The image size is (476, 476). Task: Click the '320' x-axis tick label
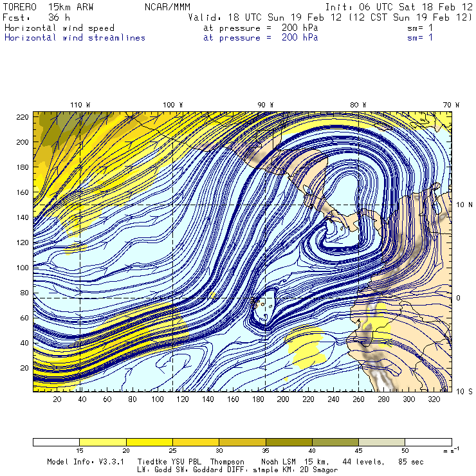click(x=434, y=399)
